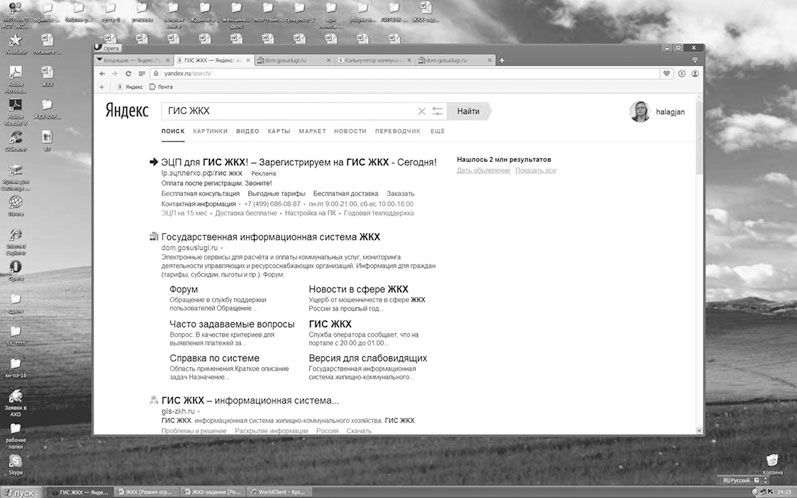Open the Яндекс bookmark in bookmarks bar

point(131,87)
